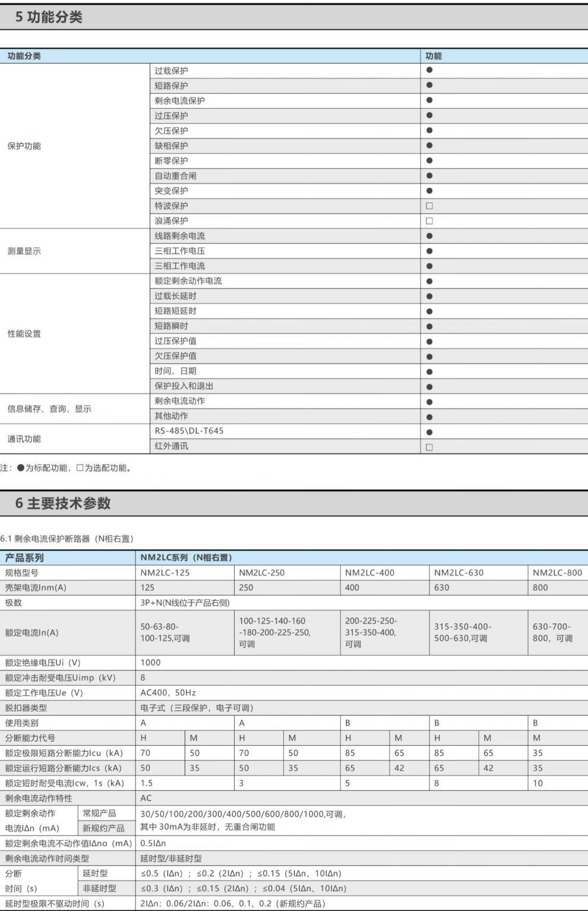Check the optional box for 特波保护

(x=429, y=206)
